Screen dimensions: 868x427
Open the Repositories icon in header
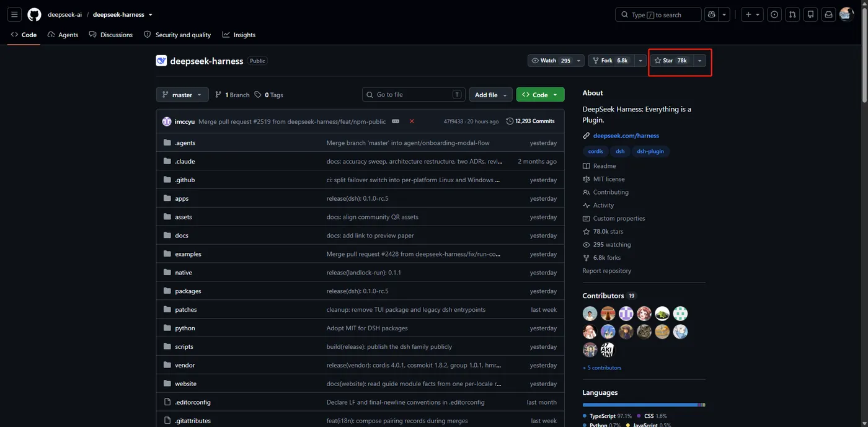(x=810, y=14)
